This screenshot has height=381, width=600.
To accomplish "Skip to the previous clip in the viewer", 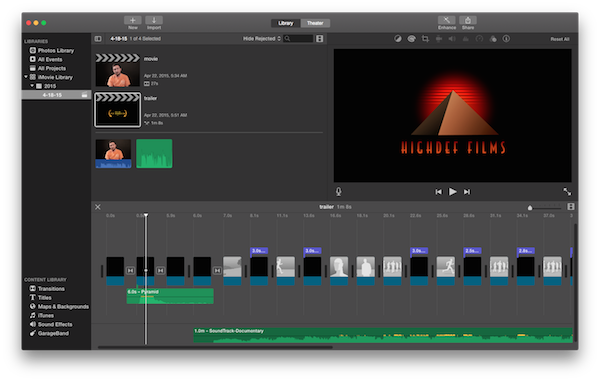I will coord(439,192).
